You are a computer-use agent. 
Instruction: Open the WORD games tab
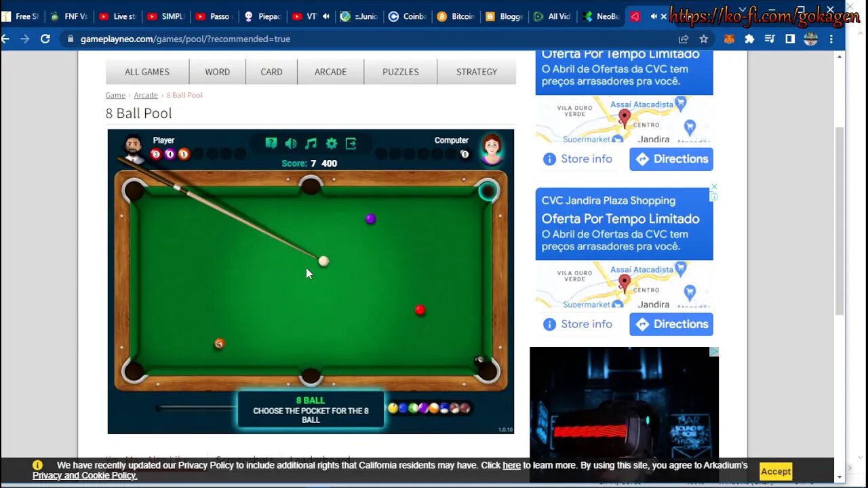click(x=217, y=72)
